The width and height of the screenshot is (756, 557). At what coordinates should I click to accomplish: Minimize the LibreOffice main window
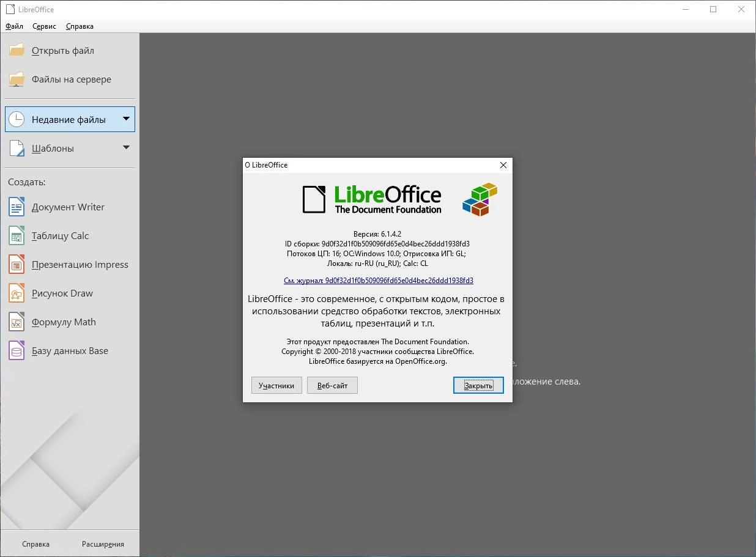[x=685, y=9]
